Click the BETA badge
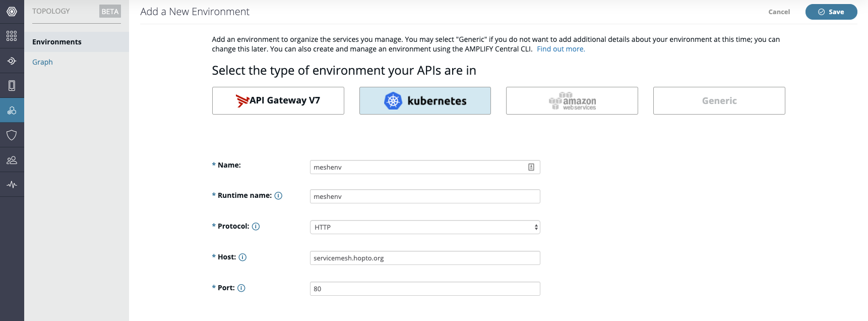 pos(110,11)
